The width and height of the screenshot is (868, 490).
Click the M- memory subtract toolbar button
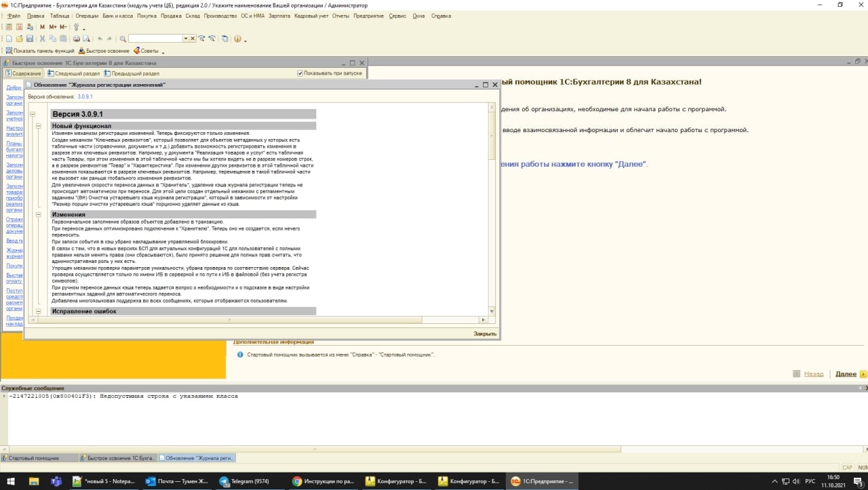[63, 27]
